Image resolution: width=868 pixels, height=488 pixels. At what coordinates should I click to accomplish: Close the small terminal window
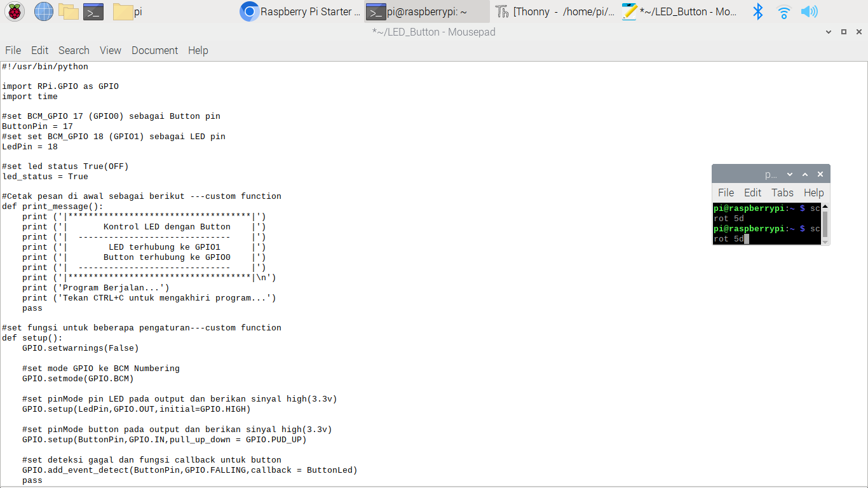[x=820, y=174]
